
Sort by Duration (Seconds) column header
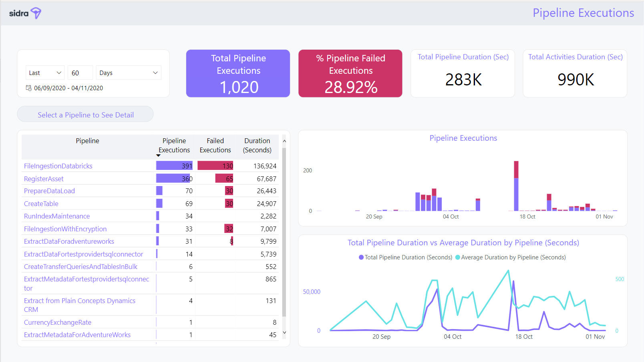click(257, 145)
